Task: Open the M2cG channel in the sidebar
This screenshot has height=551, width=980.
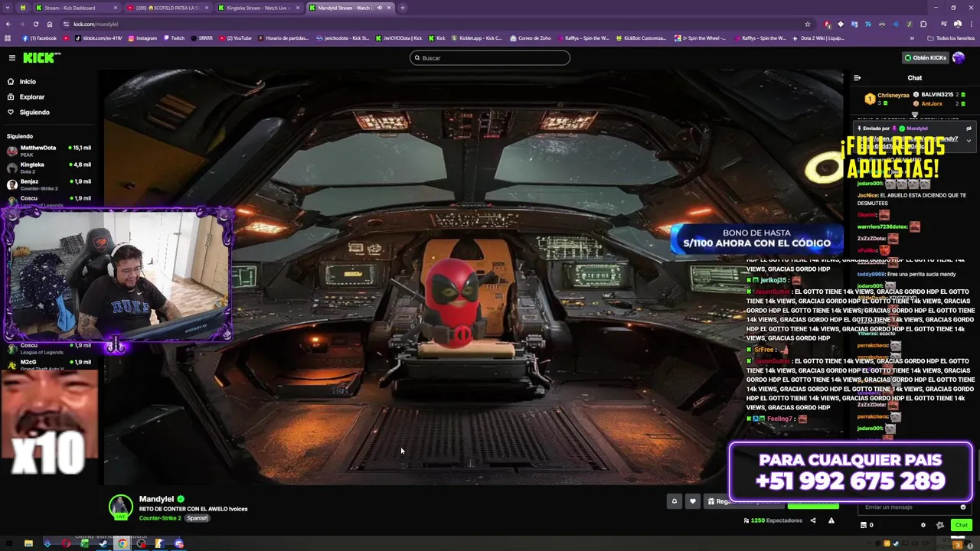Action: 49,364
